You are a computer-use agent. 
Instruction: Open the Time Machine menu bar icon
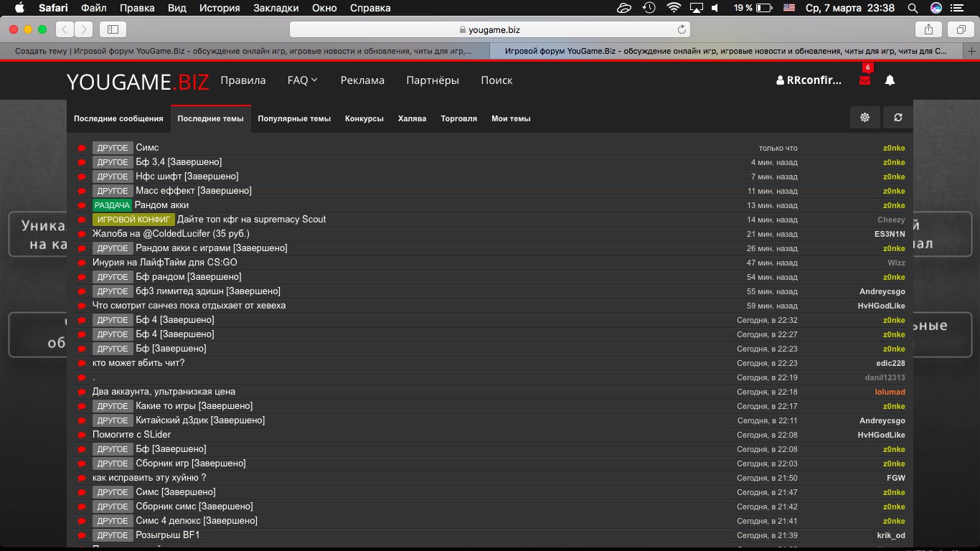click(x=649, y=8)
